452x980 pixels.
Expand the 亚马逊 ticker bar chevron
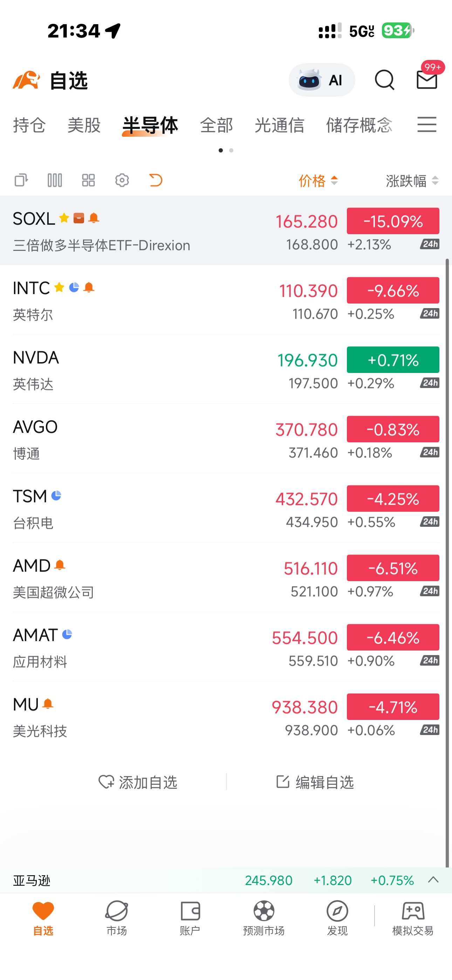coord(434,880)
